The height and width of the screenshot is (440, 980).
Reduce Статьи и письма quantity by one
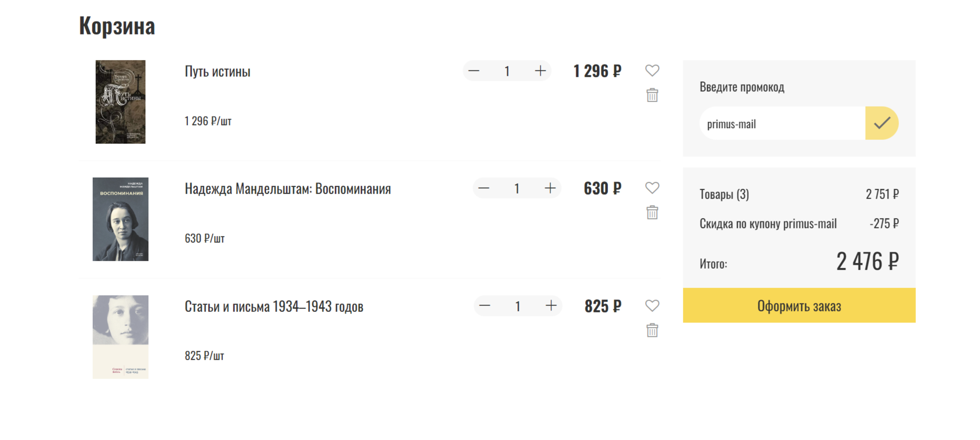pyautogui.click(x=485, y=306)
